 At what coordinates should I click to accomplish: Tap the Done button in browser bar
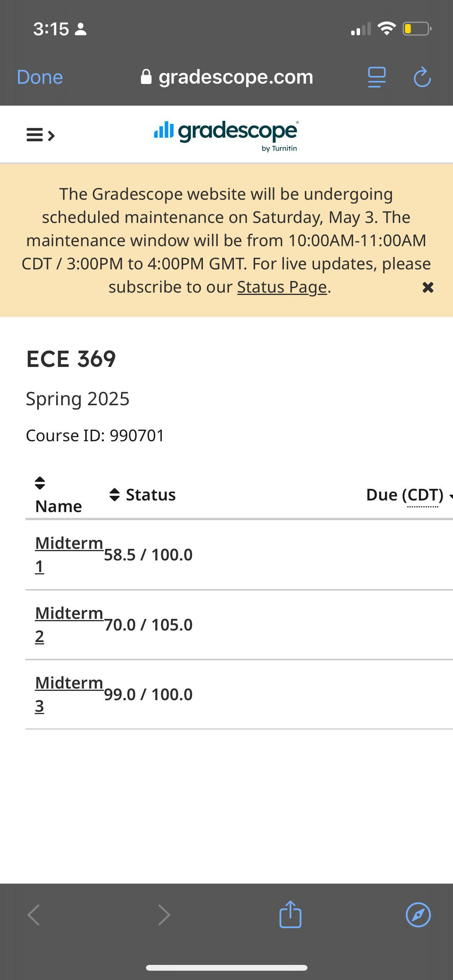(40, 77)
